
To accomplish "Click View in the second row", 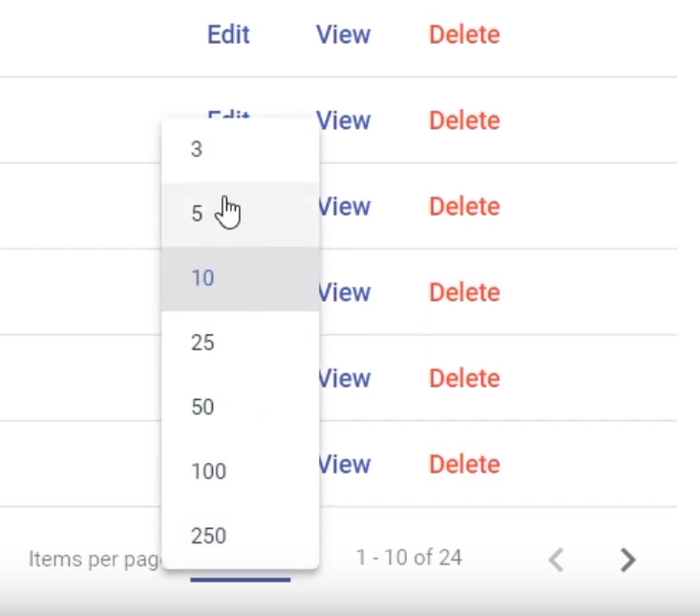I will [x=343, y=120].
